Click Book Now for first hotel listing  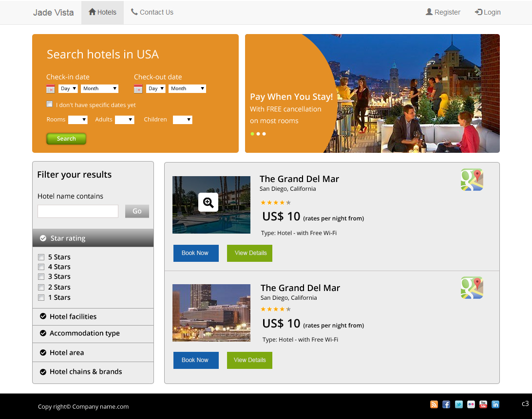click(x=196, y=253)
